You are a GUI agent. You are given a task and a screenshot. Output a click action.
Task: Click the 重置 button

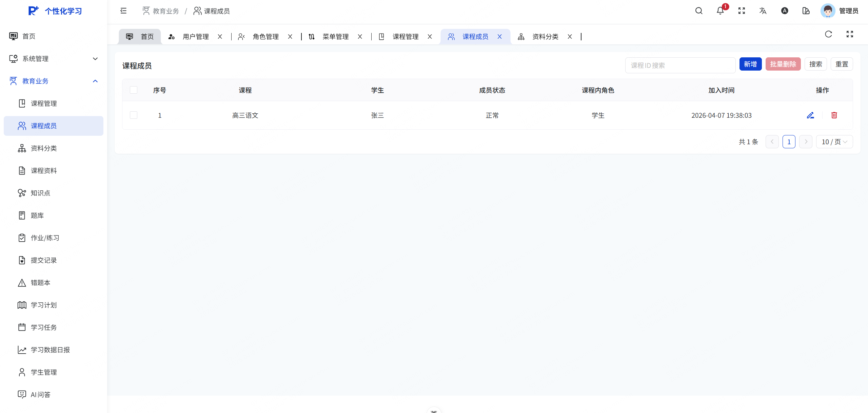[842, 64]
